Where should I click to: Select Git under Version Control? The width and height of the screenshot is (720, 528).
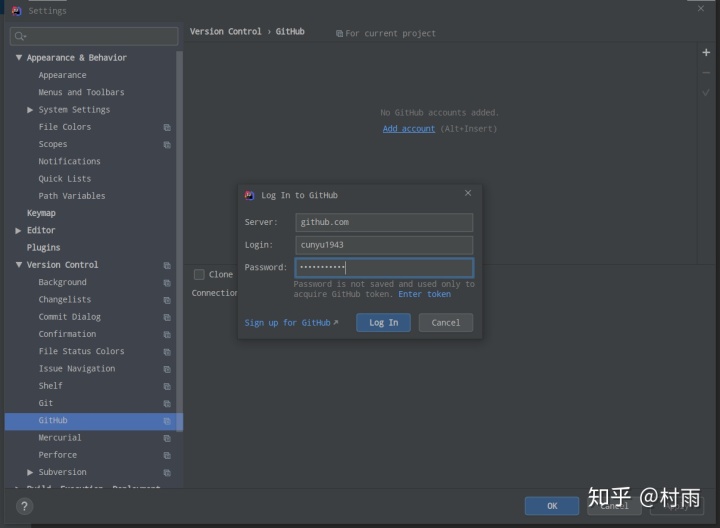(45, 403)
